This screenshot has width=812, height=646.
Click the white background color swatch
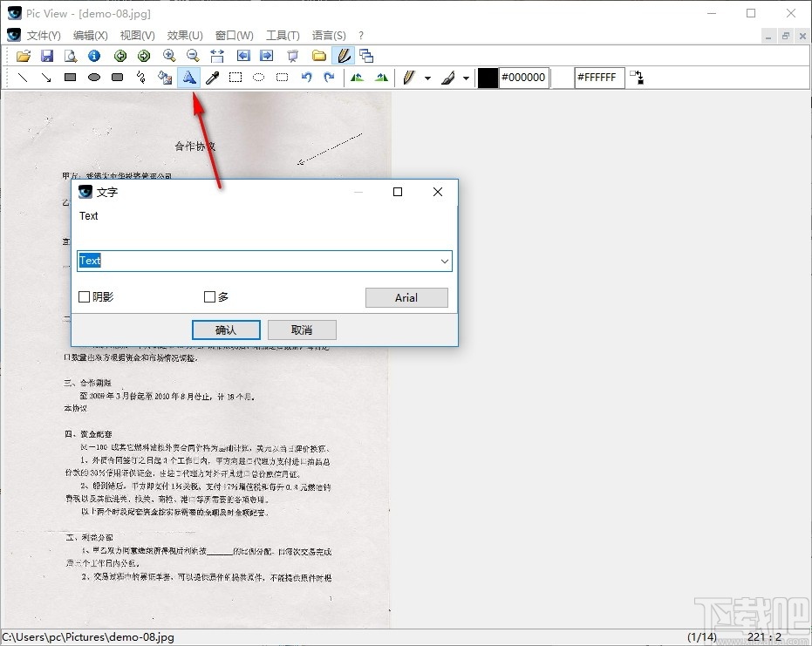point(563,78)
